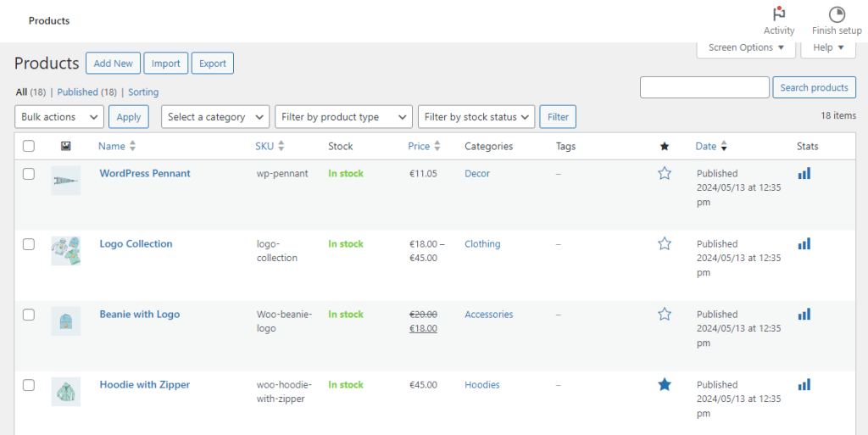Check the select all products checkbox
Screen dimensions: 868x435
(29, 146)
